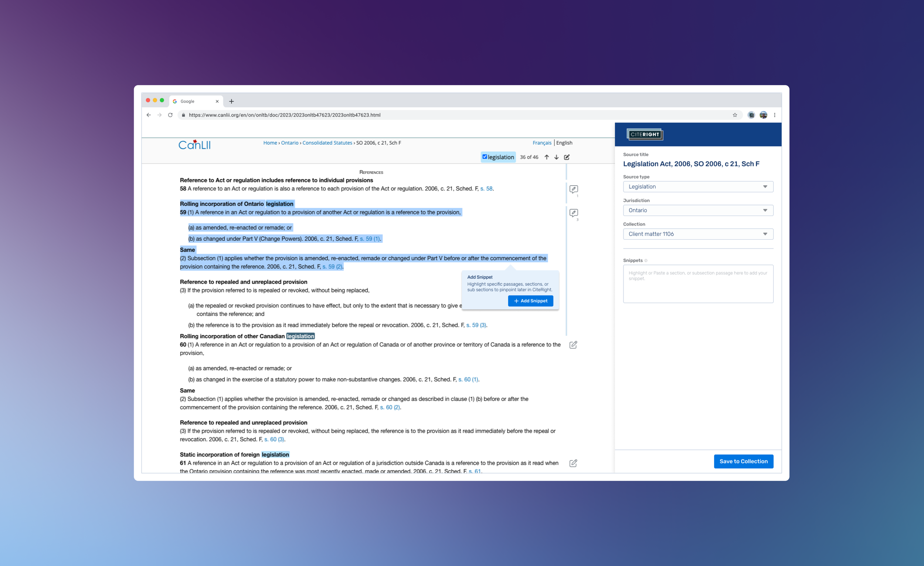The image size is (924, 566).
Task: Click the edit icon beside section 61
Action: point(573,463)
